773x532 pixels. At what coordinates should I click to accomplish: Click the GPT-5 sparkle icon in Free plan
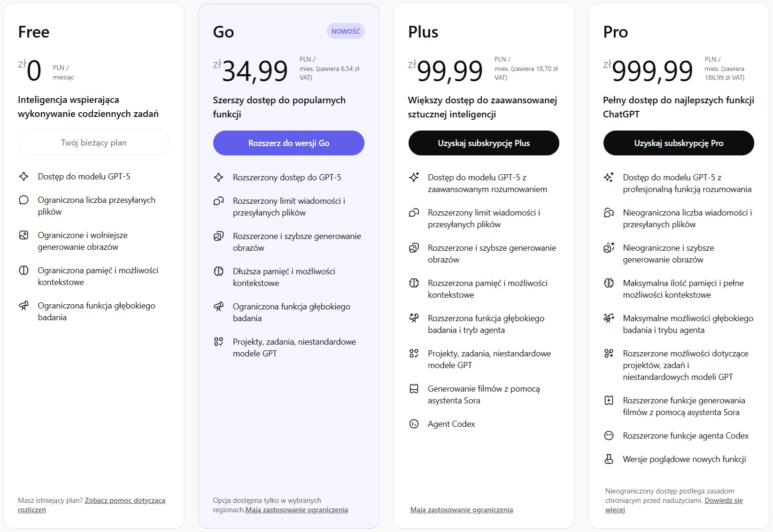(23, 176)
